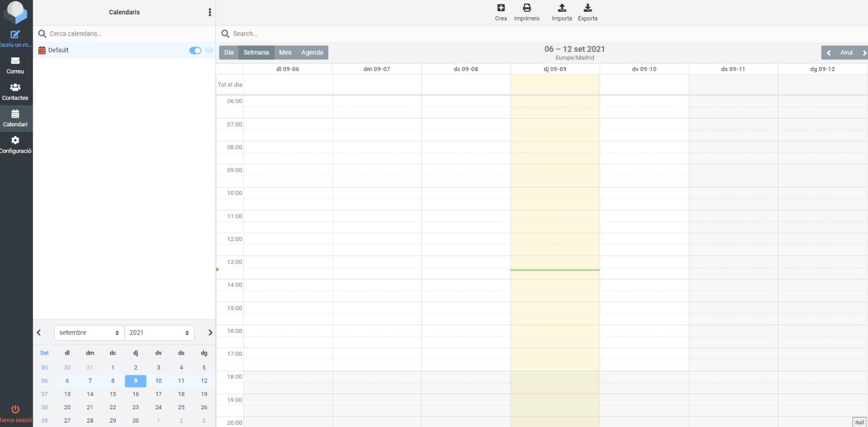Switch to the Dia view

click(229, 52)
